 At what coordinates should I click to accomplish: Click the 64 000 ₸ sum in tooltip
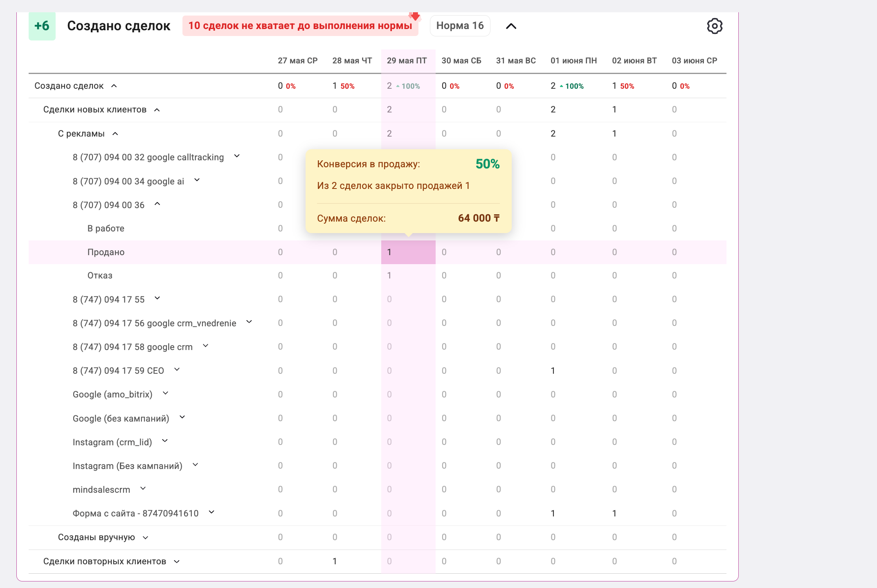(479, 218)
